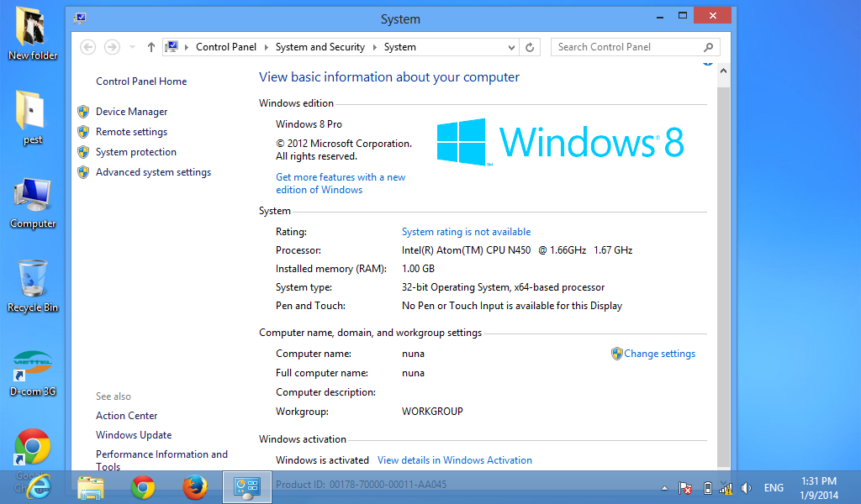Select the New folder desktop icon
The height and width of the screenshot is (504, 861).
coord(33,34)
